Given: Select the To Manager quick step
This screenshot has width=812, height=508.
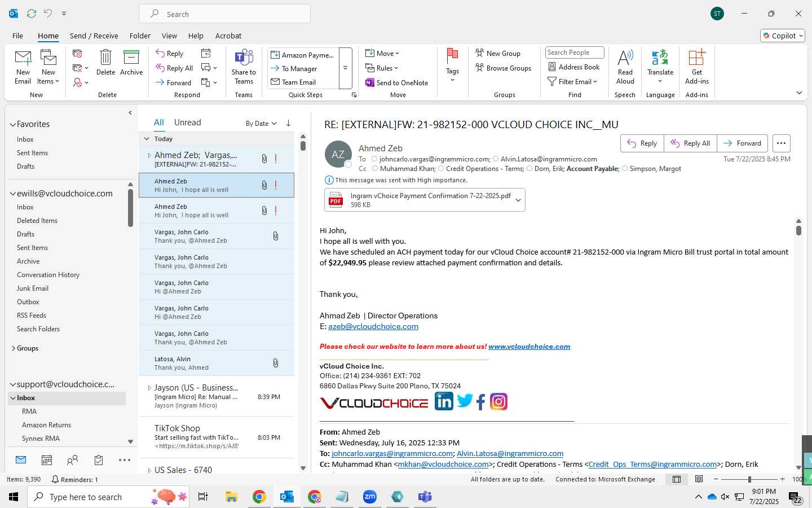Looking at the screenshot, I should (x=303, y=69).
